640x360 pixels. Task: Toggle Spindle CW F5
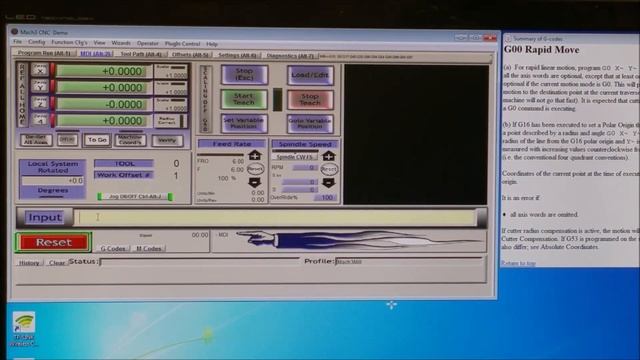coord(294,157)
